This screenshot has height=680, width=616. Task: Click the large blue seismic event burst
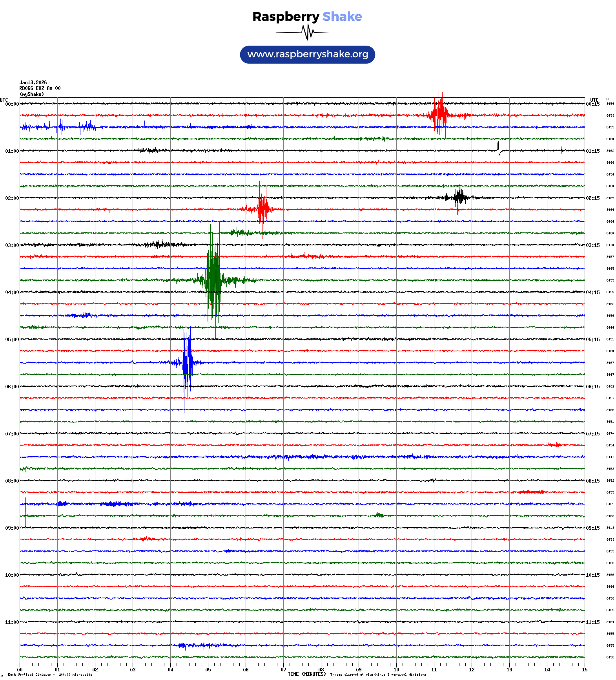pyautogui.click(x=188, y=362)
